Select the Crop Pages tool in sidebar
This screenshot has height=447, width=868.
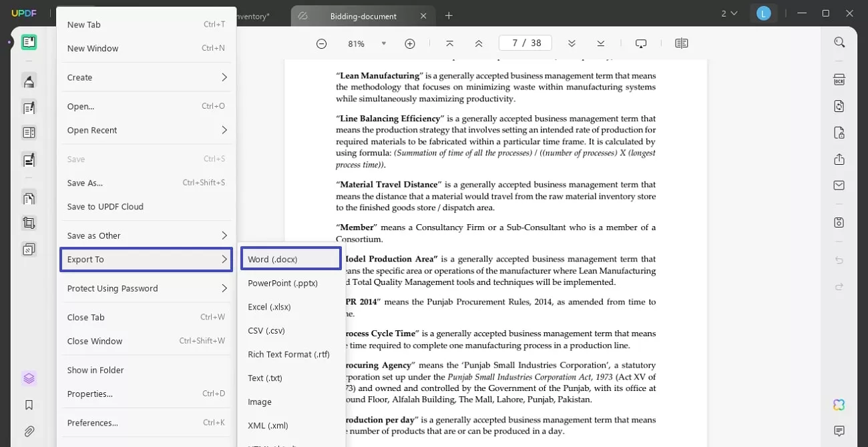tap(29, 223)
